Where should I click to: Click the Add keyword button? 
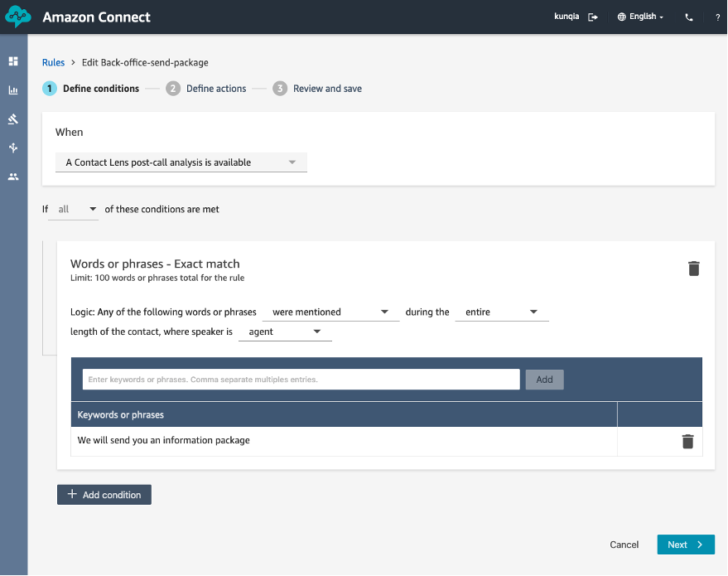(545, 380)
